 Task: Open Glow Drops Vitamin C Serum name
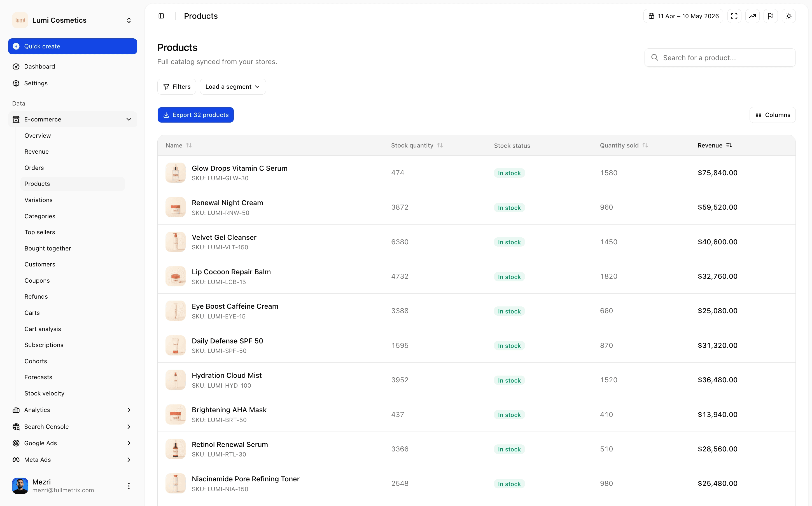pyautogui.click(x=240, y=168)
